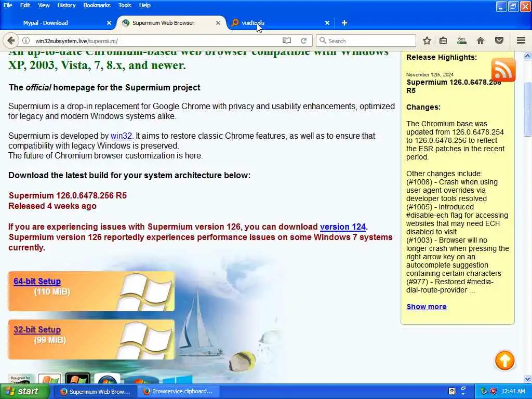
Task: Open a new tab with plus button
Action: click(x=344, y=23)
